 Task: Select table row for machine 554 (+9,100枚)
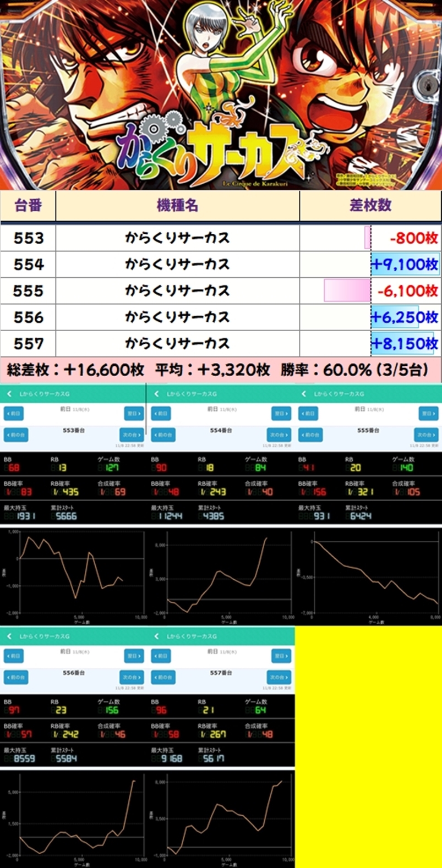tap(220, 265)
